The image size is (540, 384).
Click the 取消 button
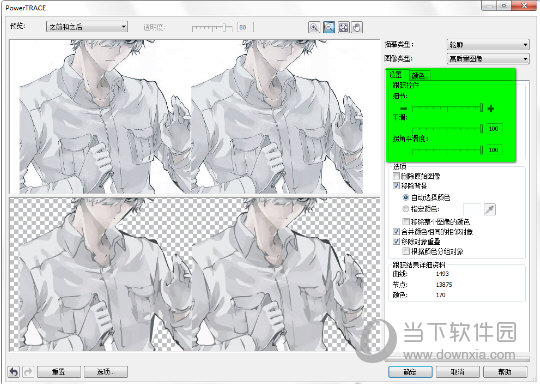click(458, 372)
